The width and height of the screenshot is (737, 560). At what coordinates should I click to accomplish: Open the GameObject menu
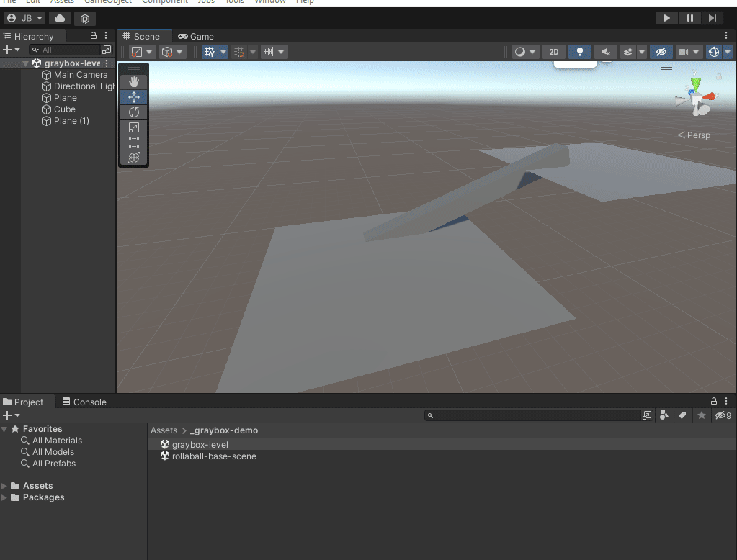107,2
